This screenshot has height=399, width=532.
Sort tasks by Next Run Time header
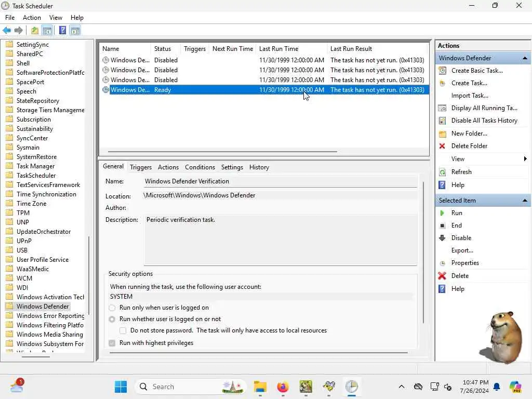click(233, 49)
